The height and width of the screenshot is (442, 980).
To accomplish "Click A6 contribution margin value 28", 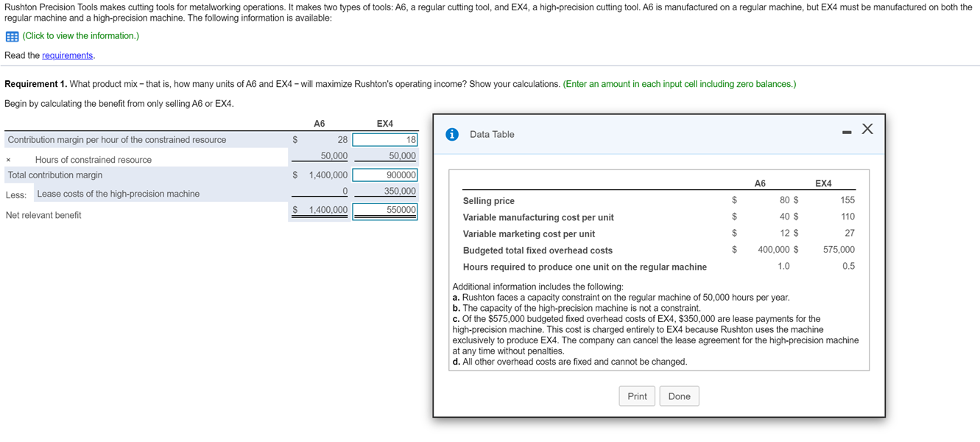I will click(342, 140).
